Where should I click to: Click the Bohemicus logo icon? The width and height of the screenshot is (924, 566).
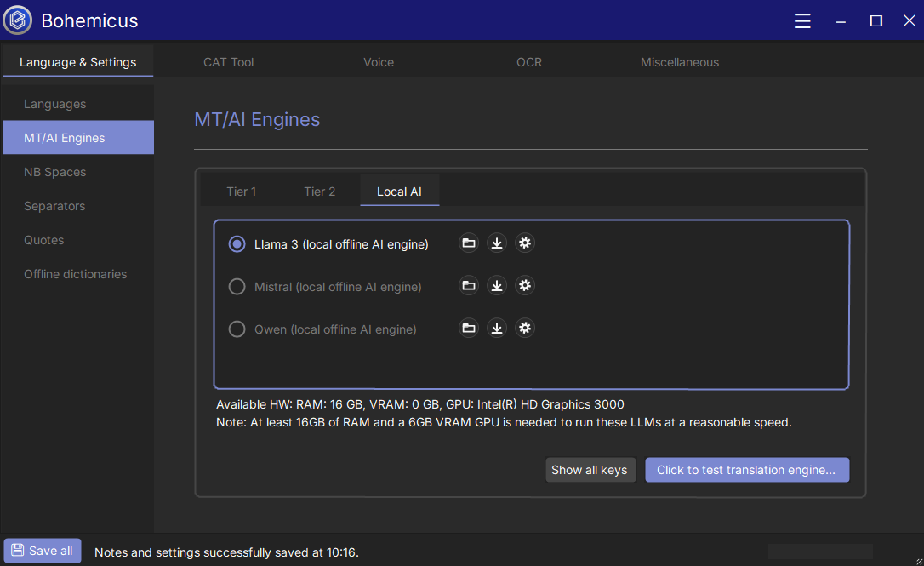(18, 20)
